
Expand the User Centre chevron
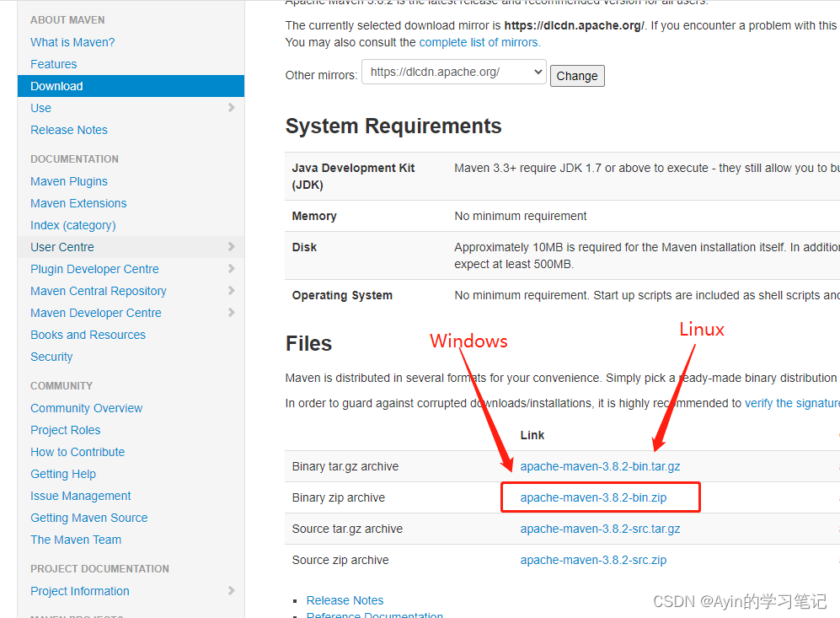[x=231, y=246]
